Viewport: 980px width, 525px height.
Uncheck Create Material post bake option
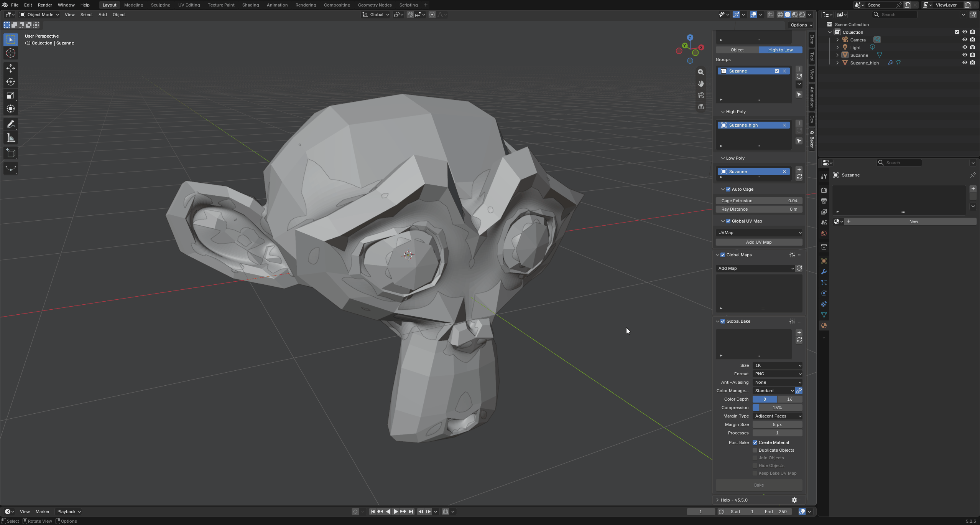click(755, 442)
